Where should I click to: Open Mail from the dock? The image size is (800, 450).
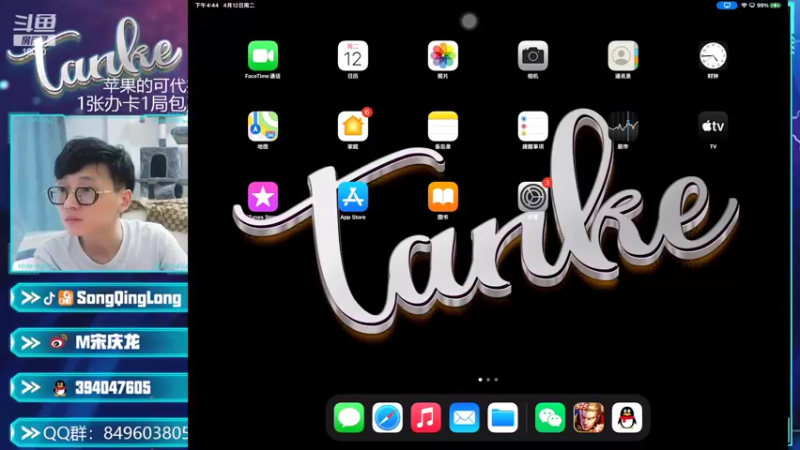point(464,417)
